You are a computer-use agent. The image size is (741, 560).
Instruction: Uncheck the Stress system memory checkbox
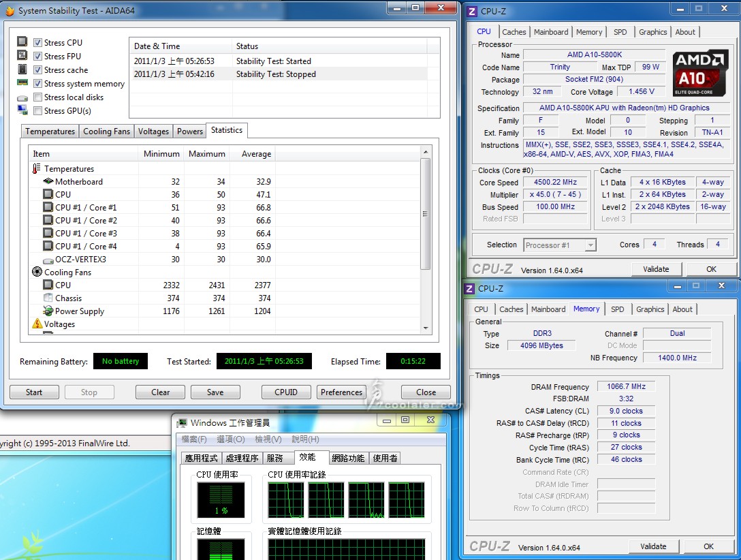tap(38, 84)
